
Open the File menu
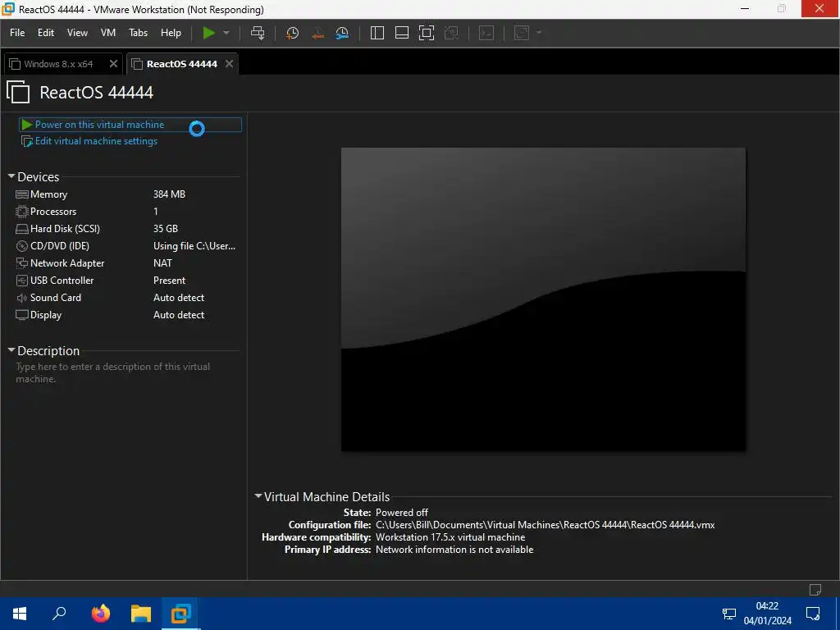[17, 33]
